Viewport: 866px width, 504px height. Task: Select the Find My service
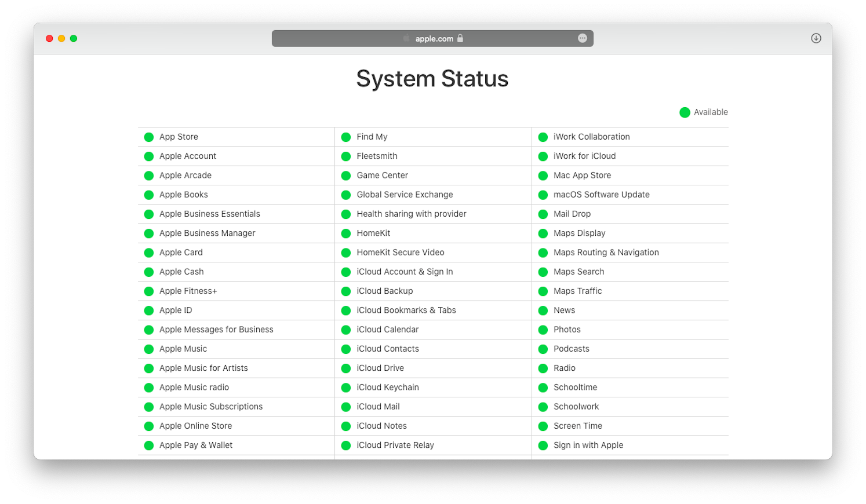[372, 137]
